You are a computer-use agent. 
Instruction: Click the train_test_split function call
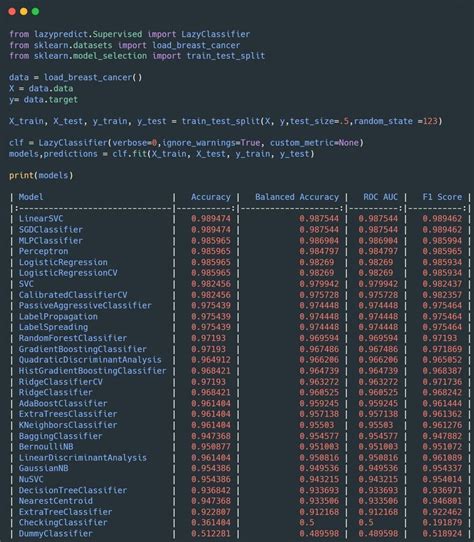pos(312,121)
